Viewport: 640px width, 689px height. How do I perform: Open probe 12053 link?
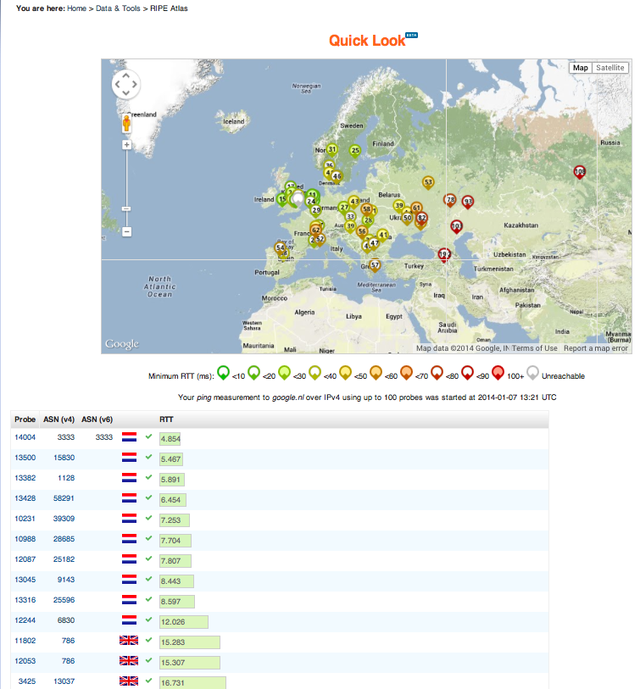coord(25,661)
